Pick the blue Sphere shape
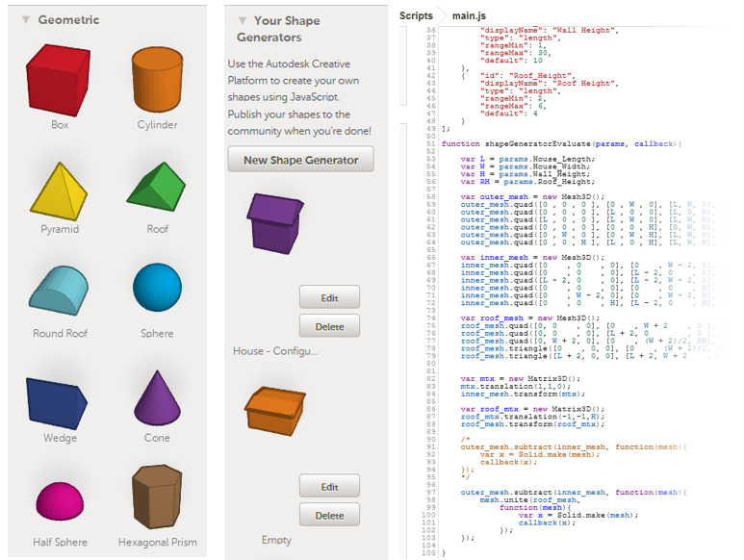This screenshot has height=560, width=744. point(157,288)
